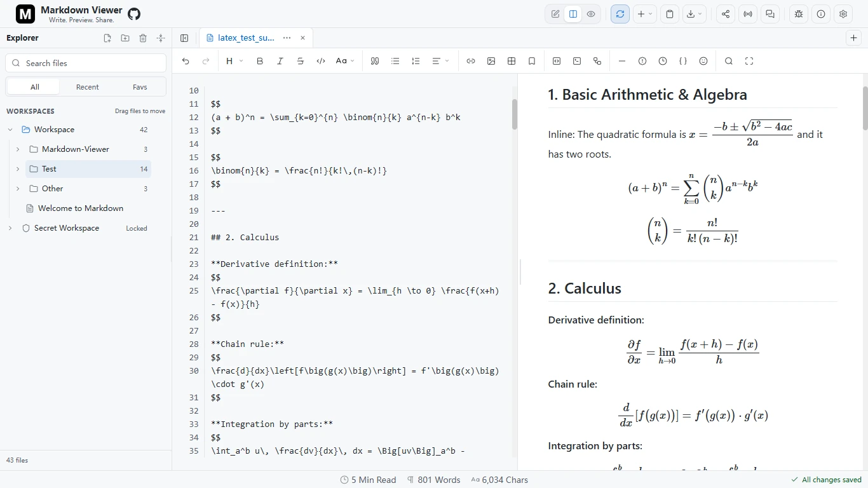The width and height of the screenshot is (868, 488).
Task: Switch to split view mode
Action: coord(573,14)
